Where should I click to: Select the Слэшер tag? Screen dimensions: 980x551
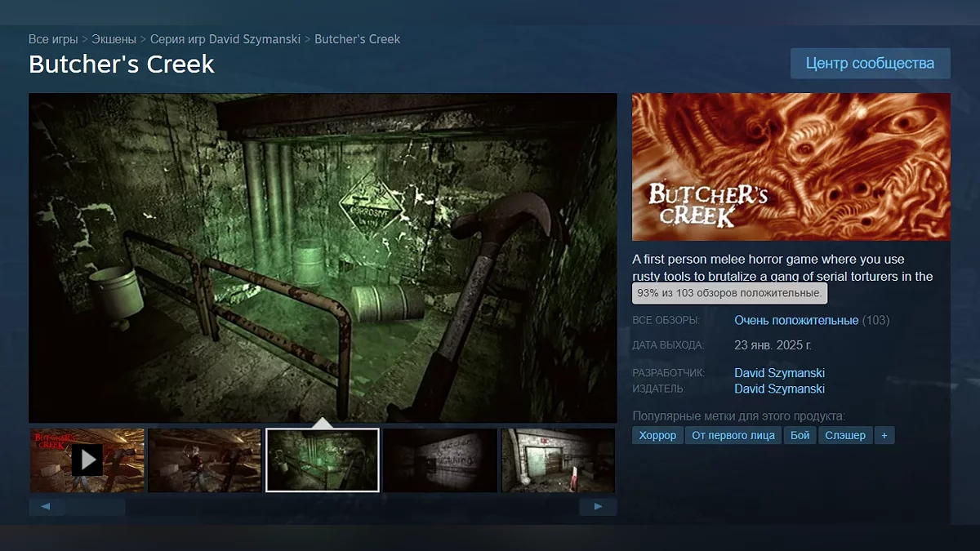click(x=844, y=435)
